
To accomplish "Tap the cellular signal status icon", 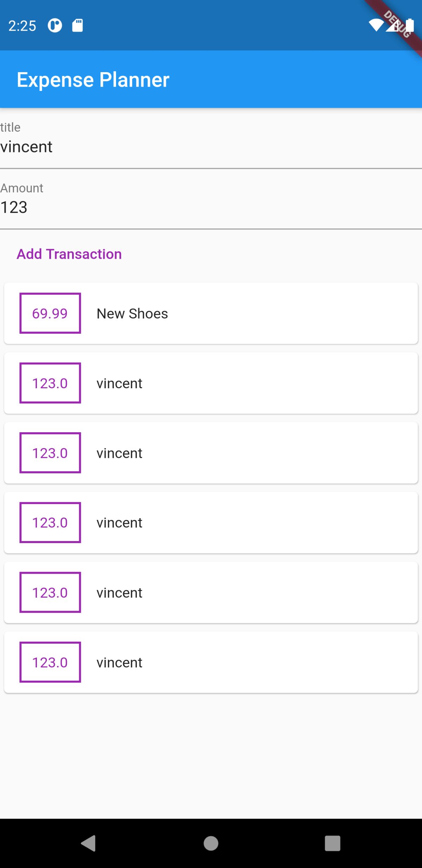I will pyautogui.click(x=392, y=26).
